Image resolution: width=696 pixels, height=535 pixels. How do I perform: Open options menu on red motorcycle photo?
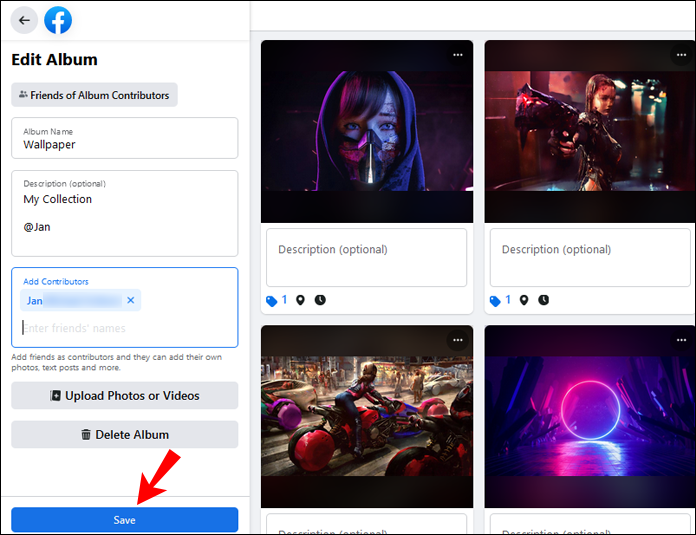[458, 340]
